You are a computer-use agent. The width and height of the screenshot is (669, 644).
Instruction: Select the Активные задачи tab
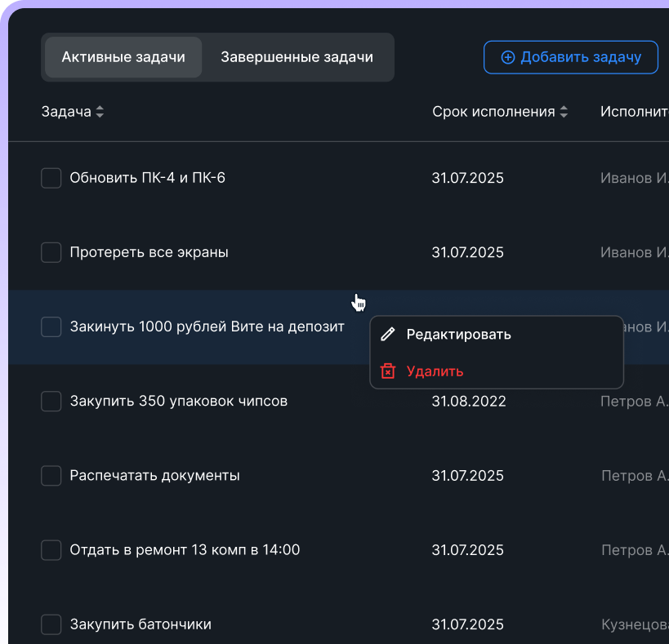point(123,57)
